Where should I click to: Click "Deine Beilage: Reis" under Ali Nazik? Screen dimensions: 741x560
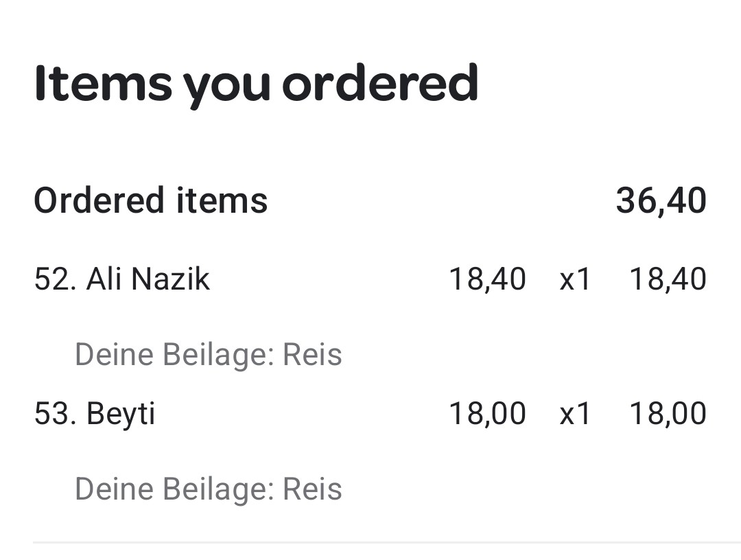208,355
